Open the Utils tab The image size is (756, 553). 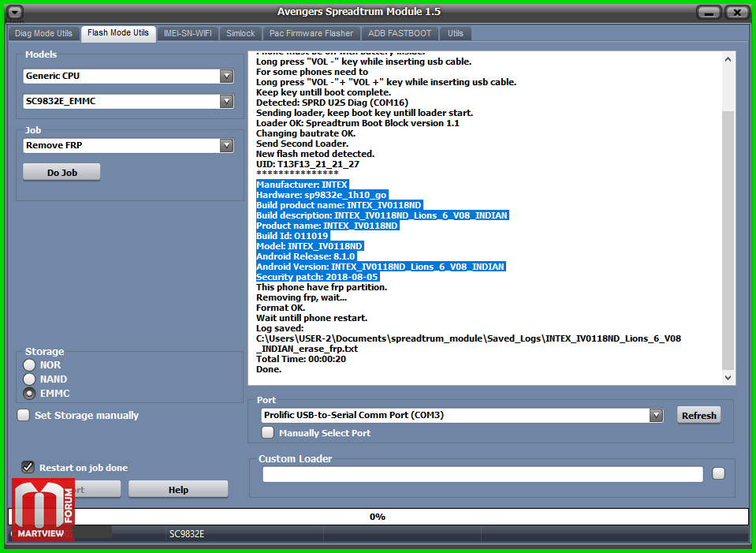click(x=455, y=33)
